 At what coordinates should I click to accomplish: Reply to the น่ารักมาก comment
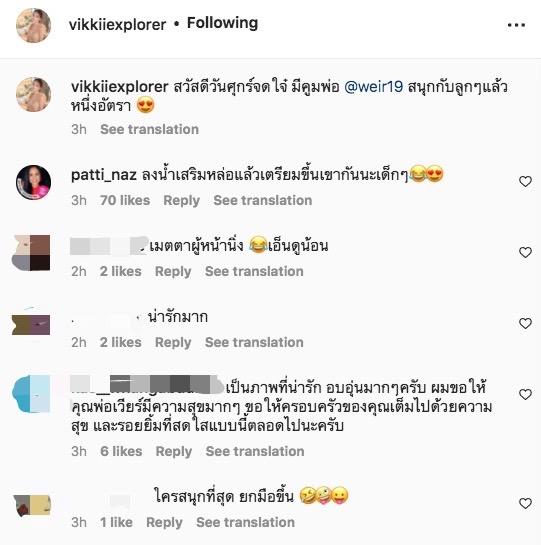173,343
